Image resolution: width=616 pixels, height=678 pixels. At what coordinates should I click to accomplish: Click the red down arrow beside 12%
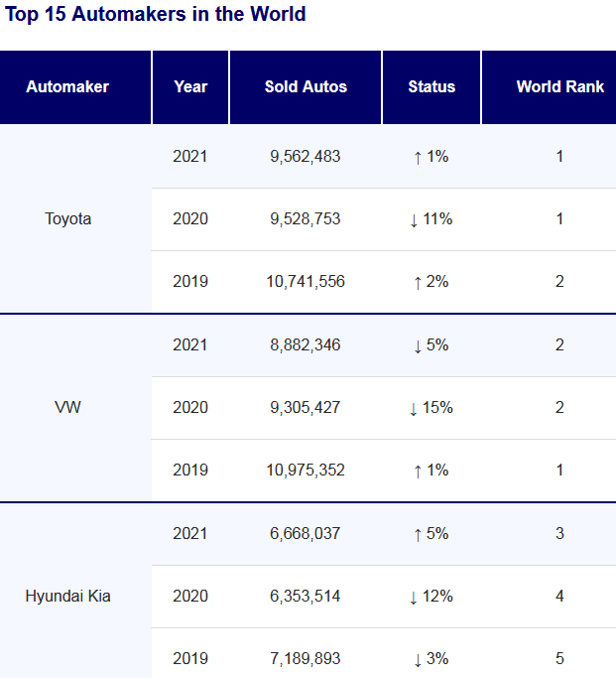(414, 597)
